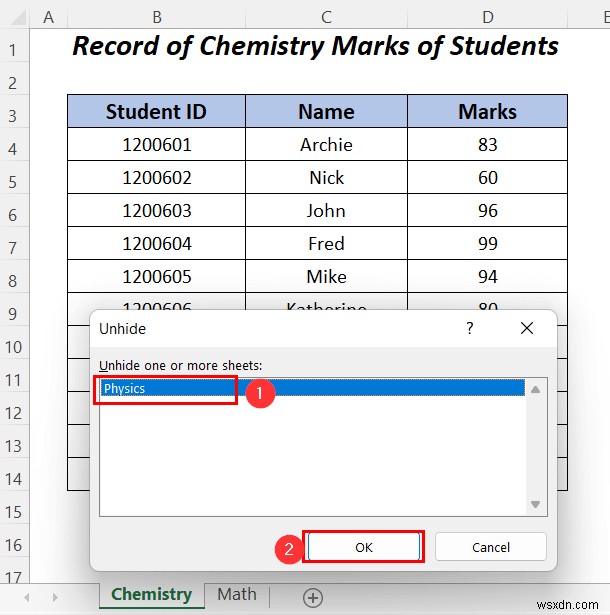
Task: Click cell with ID 1200601
Action: (x=157, y=144)
